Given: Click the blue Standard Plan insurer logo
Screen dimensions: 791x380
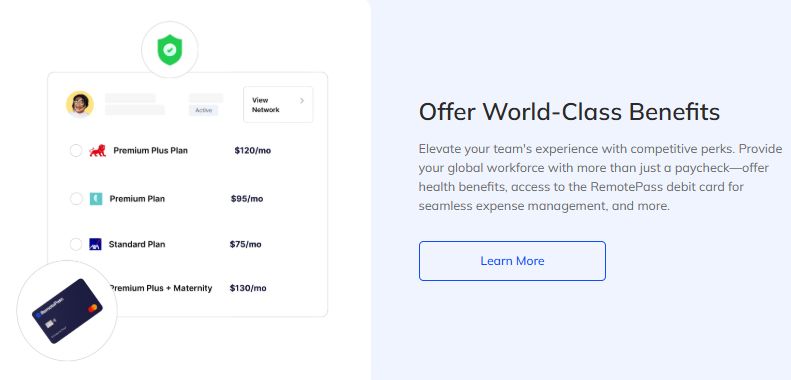Looking at the screenshot, I should click(95, 244).
